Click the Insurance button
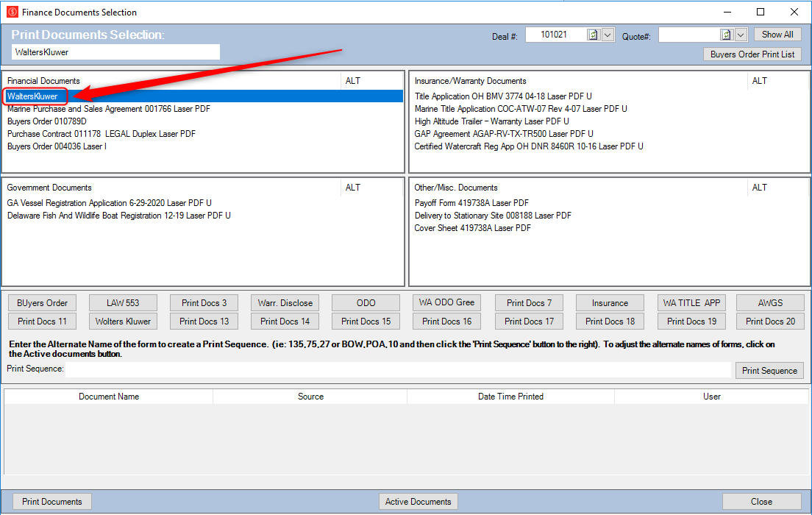Screen dimensions: 812x515 tap(610, 302)
